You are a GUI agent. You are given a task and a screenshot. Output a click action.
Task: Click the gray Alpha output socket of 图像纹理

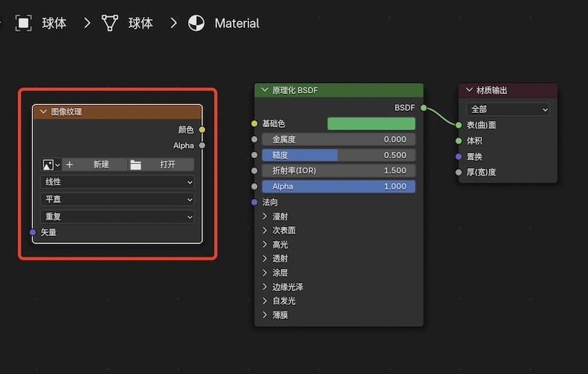click(x=202, y=145)
